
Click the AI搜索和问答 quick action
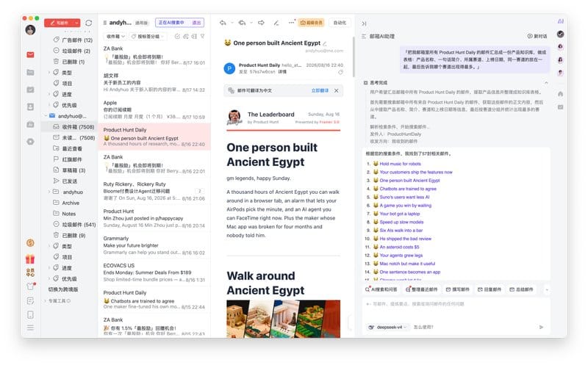(381, 289)
